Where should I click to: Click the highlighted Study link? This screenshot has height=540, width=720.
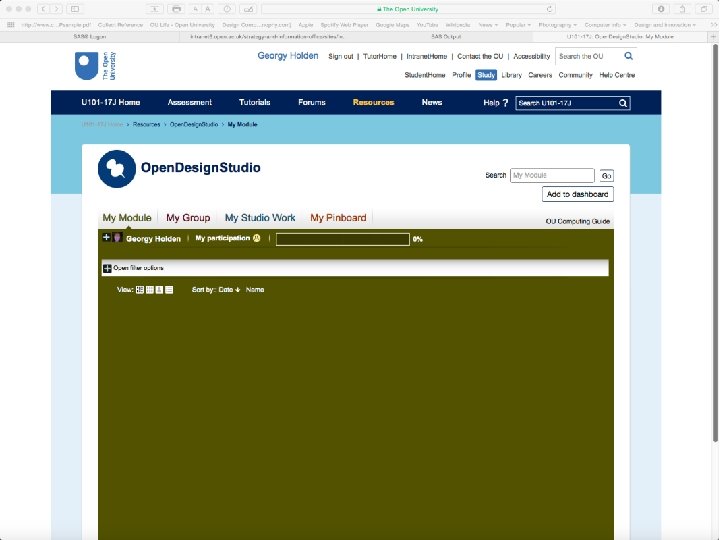coord(486,75)
